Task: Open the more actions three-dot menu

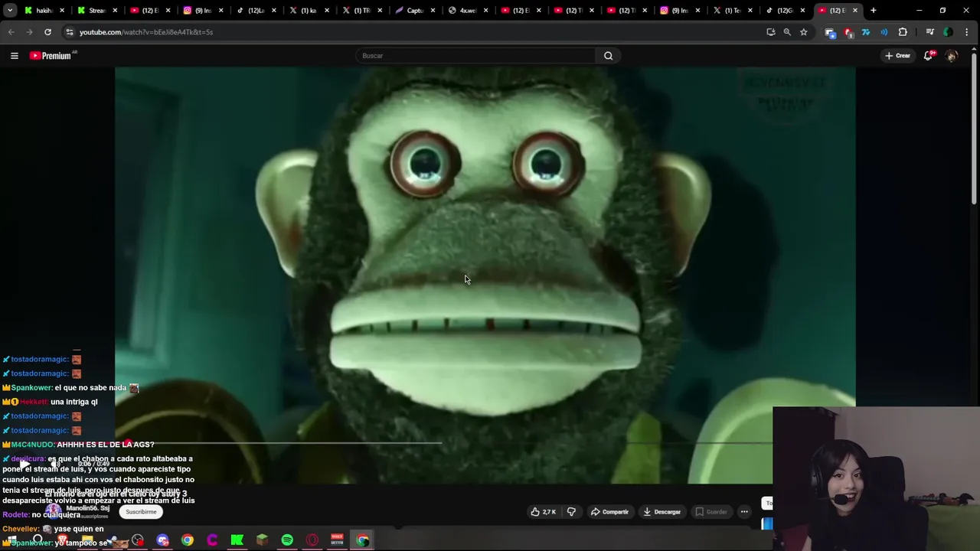Action: click(x=744, y=512)
